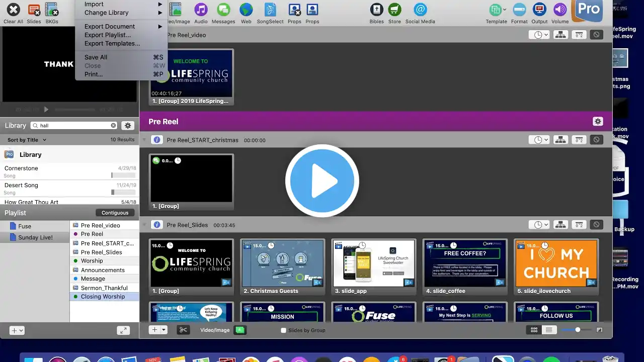The width and height of the screenshot is (644, 362).
Task: Toggle the disable icon in the Pre Reel_Slides row
Action: point(596,225)
